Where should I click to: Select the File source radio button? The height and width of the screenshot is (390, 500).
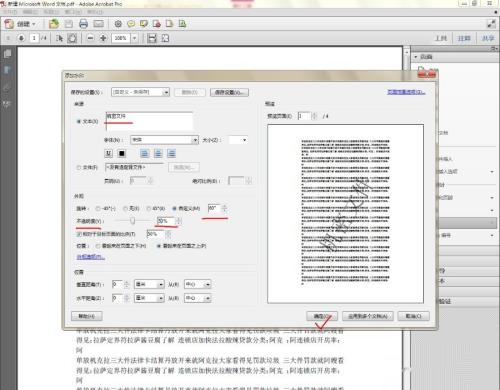[79, 167]
